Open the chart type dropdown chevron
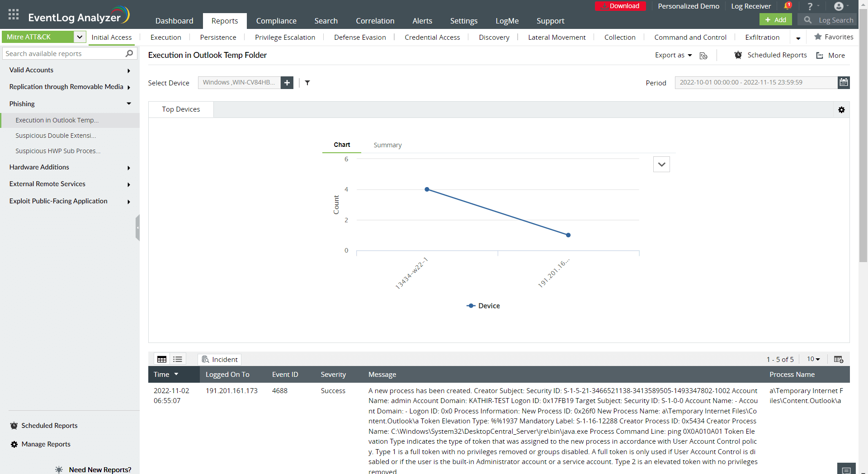The width and height of the screenshot is (868, 474). coord(661,164)
